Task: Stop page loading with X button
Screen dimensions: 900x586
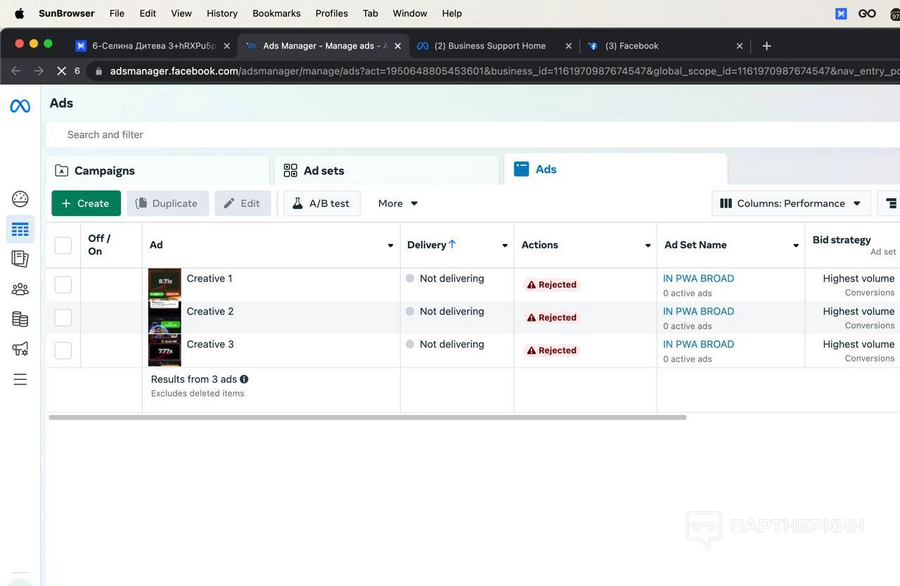Action: (61, 71)
